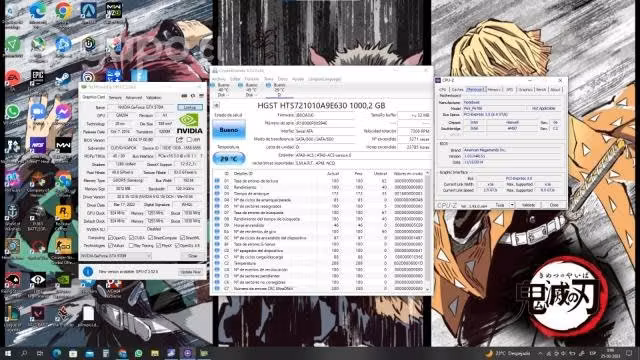This screenshot has height=360, width=640.
Task: Toggle OpenGL 4.6 checkbox in GPU-Z
Action: [177, 246]
